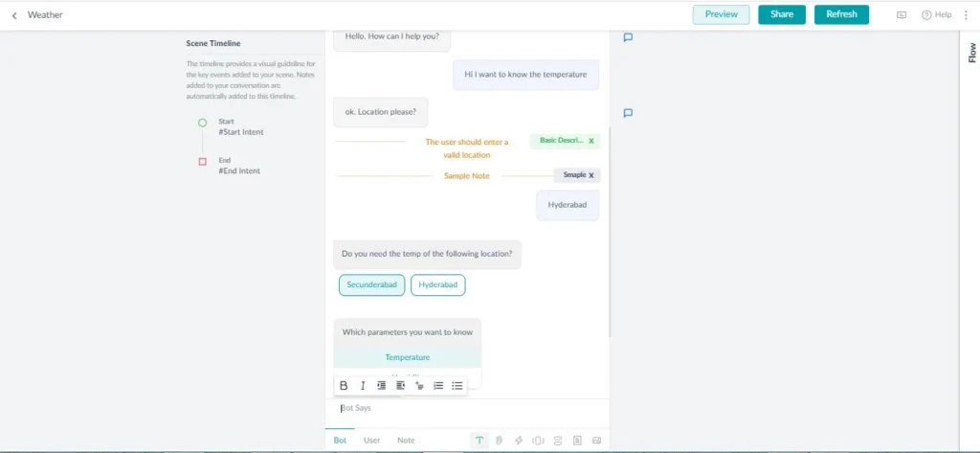Click the Share button
Viewport: 980px width, 453px height.
(x=782, y=14)
